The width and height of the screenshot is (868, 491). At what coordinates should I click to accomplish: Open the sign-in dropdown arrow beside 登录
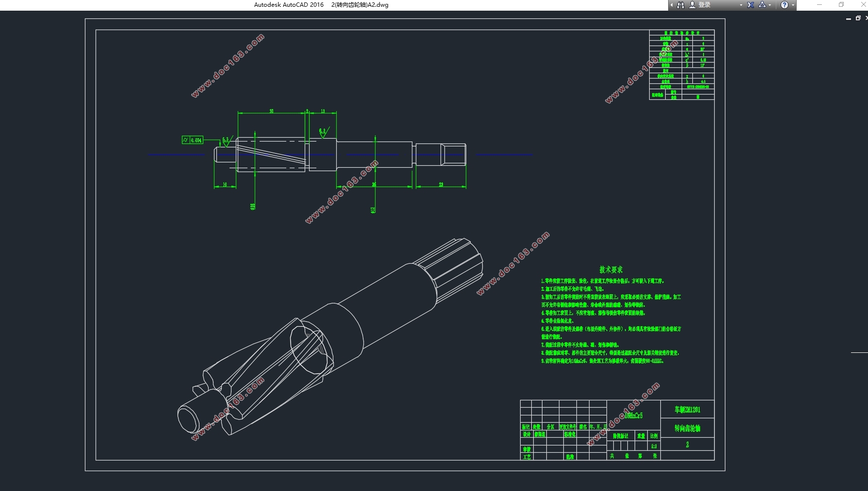click(741, 5)
